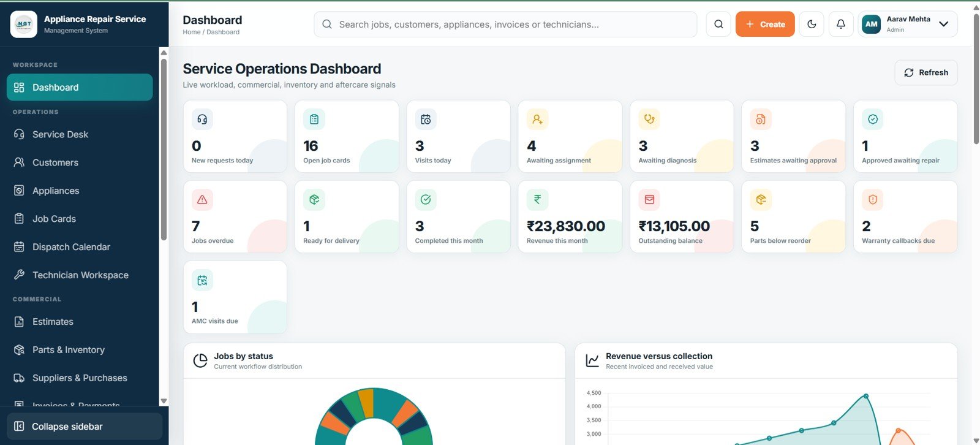Click package icon on Ready for delivery card
The width and height of the screenshot is (980, 445).
pyautogui.click(x=314, y=200)
